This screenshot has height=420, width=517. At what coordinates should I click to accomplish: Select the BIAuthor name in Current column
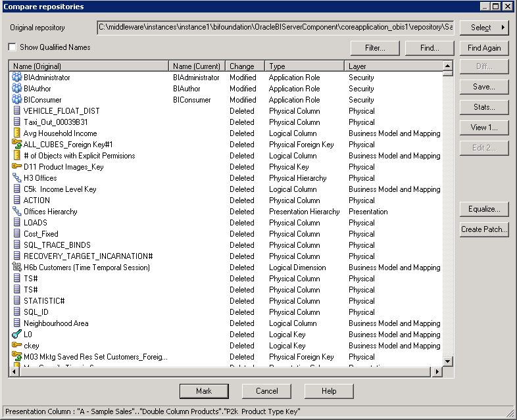point(187,89)
